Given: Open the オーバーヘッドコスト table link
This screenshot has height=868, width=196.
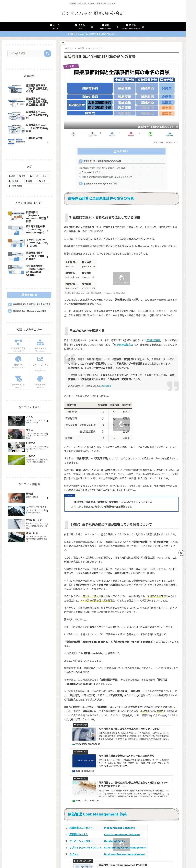Looking at the screenshot, I should click(81, 841).
